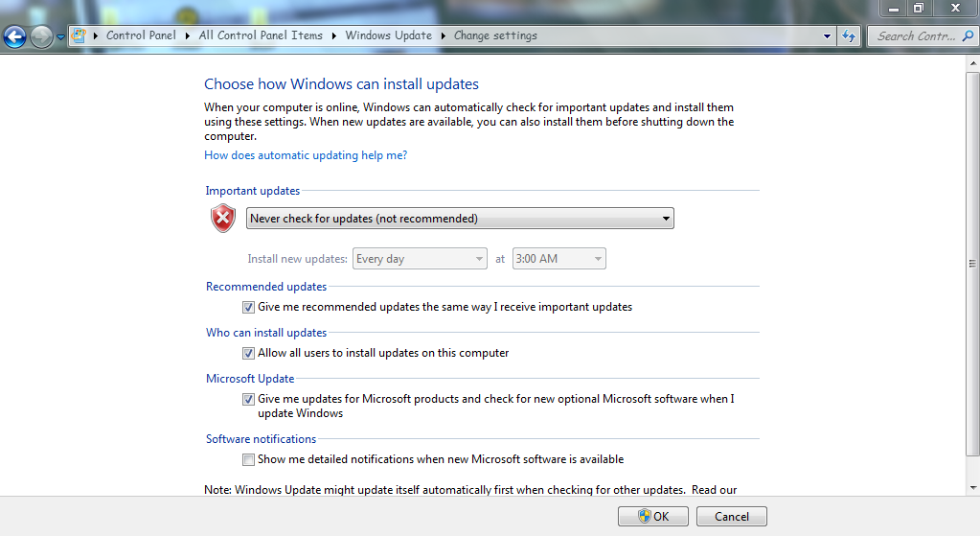
Task: Toggle Microsoft products updates checkbox
Action: tap(248, 399)
